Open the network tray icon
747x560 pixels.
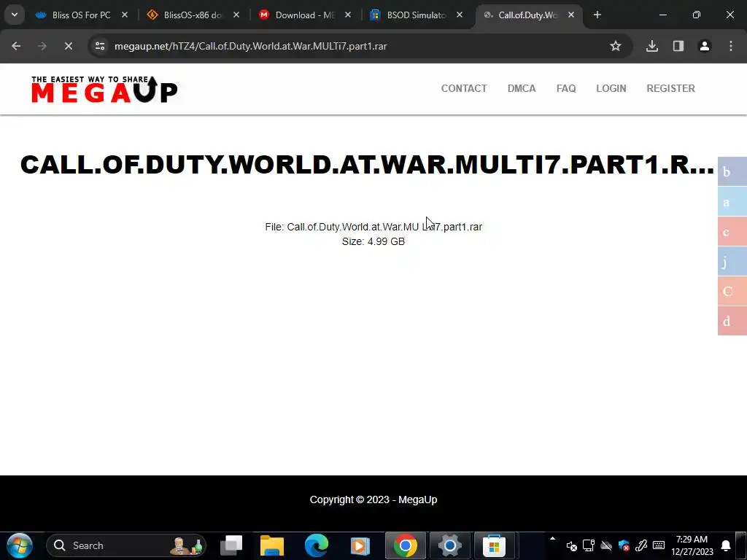point(589,545)
